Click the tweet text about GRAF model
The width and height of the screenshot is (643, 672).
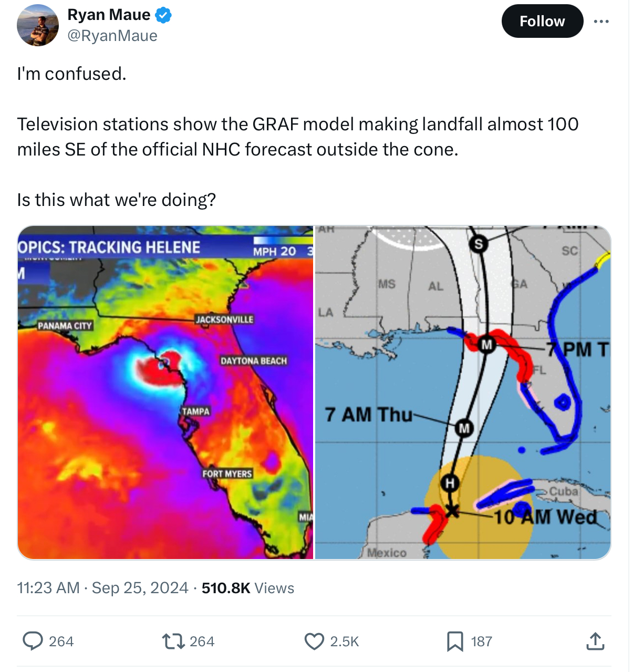click(x=298, y=137)
